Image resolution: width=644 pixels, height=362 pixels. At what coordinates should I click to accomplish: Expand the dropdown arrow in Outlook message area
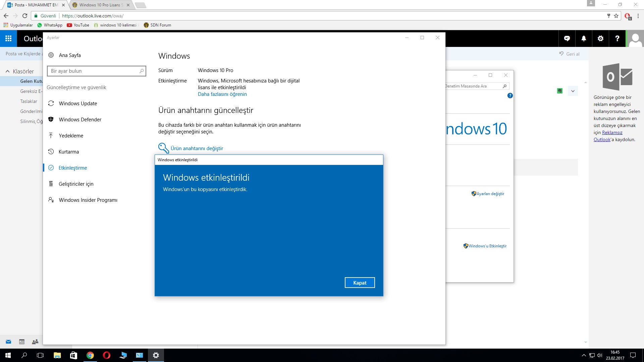point(573,91)
